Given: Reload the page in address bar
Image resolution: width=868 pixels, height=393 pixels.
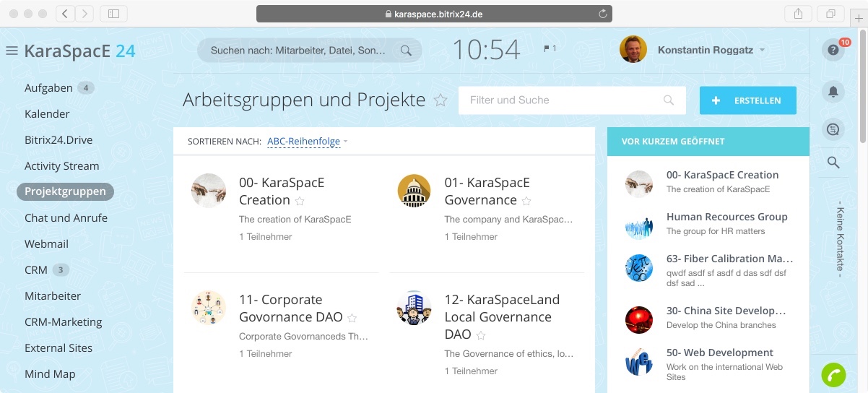Looking at the screenshot, I should [x=603, y=14].
